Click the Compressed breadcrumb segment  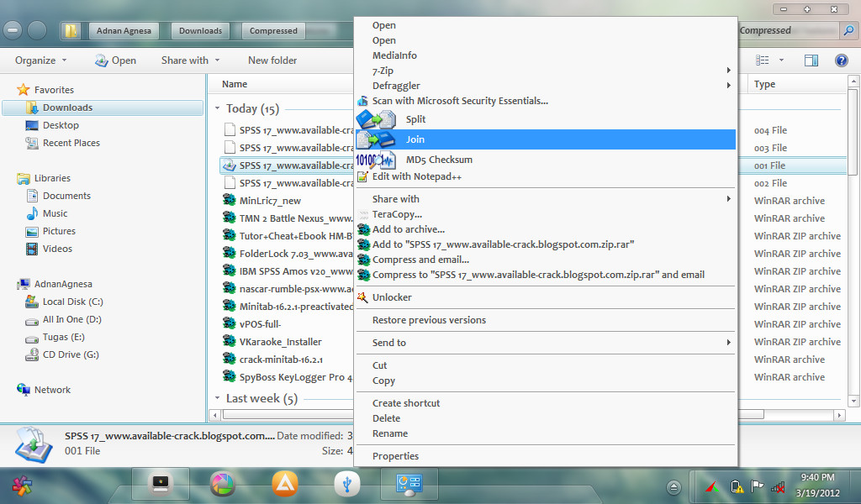(273, 31)
